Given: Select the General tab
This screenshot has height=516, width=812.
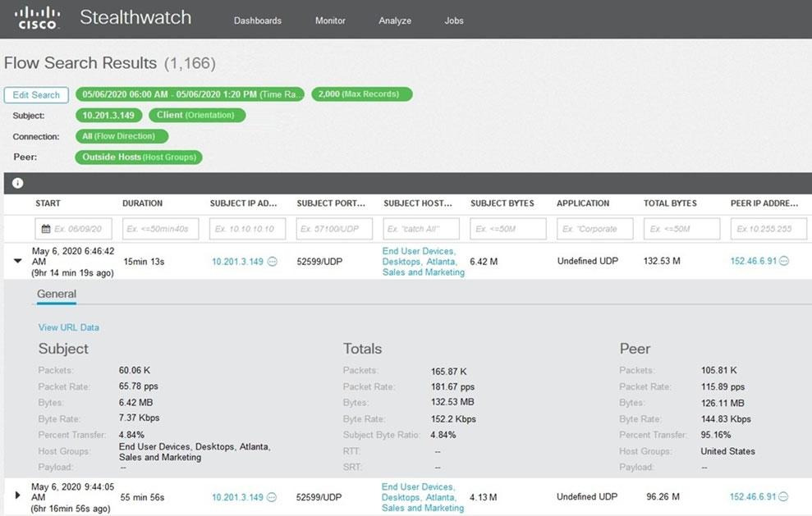Looking at the screenshot, I should point(57,295).
